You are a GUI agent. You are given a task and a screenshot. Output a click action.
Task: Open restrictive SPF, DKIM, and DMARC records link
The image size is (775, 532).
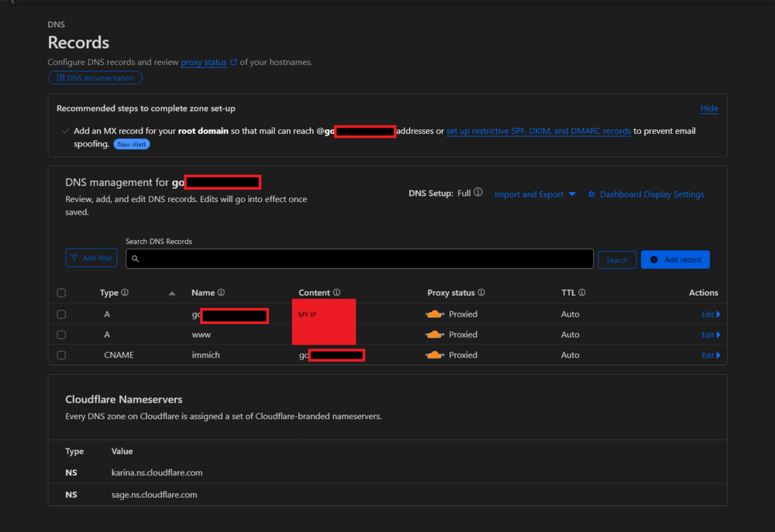(539, 131)
